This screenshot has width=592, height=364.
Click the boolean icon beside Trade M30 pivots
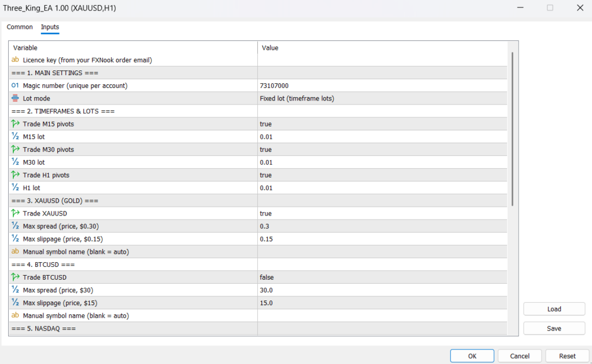click(x=15, y=150)
